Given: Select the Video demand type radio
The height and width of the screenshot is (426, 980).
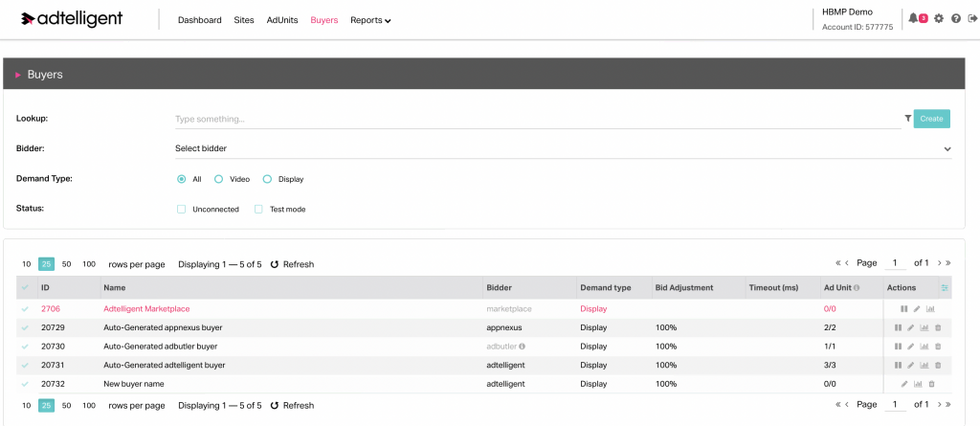Looking at the screenshot, I should (219, 179).
